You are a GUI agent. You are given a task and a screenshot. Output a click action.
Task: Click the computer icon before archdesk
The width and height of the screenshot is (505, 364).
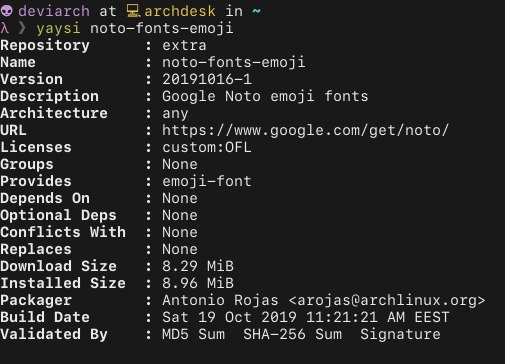(133, 11)
